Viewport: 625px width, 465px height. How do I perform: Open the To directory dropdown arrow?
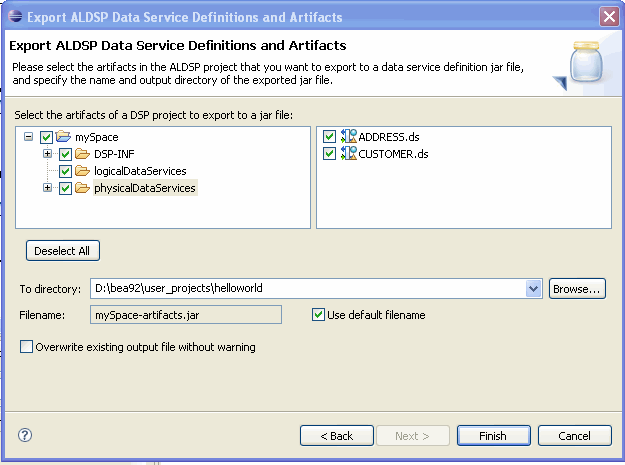(x=533, y=288)
